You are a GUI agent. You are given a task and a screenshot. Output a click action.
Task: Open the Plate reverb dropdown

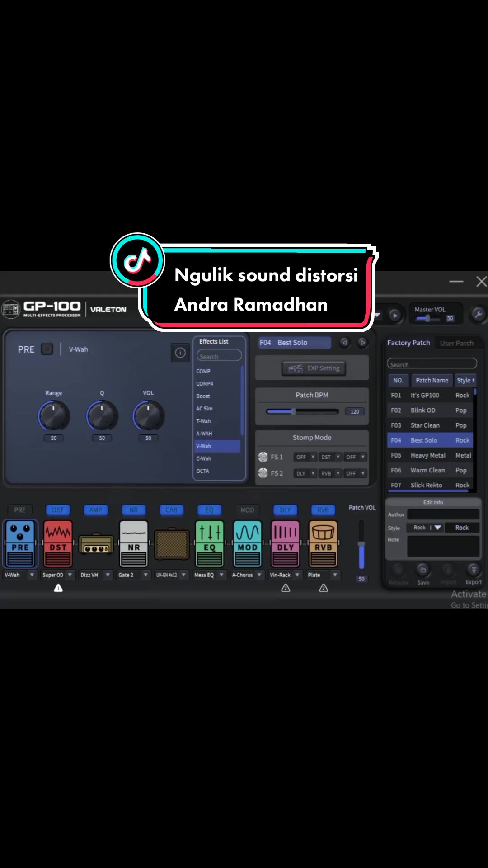pyautogui.click(x=335, y=575)
